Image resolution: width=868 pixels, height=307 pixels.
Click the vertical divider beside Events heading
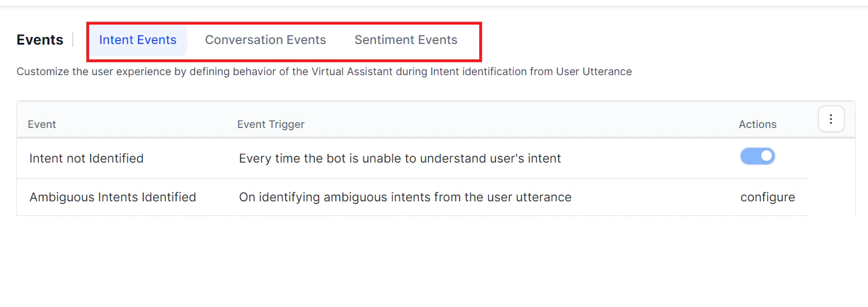click(73, 40)
